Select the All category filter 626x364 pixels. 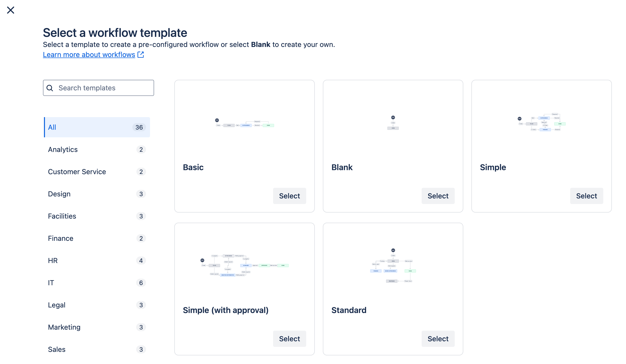[97, 127]
